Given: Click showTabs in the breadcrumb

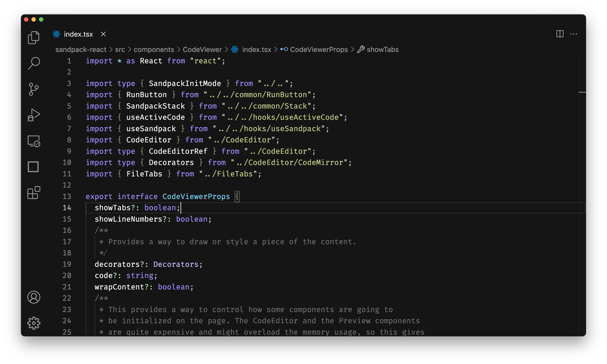Looking at the screenshot, I should pos(383,50).
